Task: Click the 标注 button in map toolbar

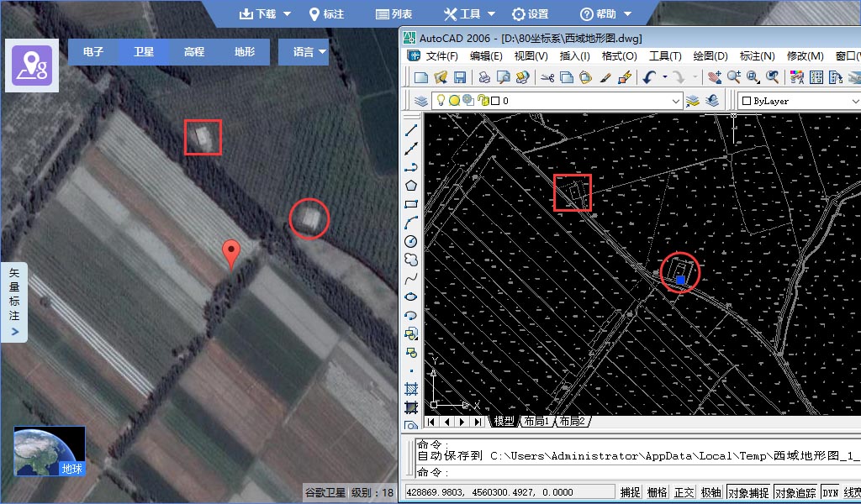Action: (x=327, y=13)
